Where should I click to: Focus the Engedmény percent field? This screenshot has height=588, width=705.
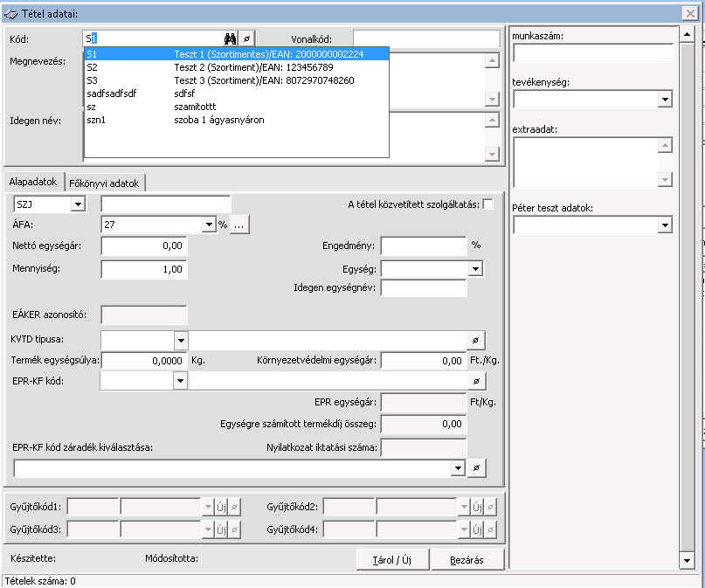(424, 246)
